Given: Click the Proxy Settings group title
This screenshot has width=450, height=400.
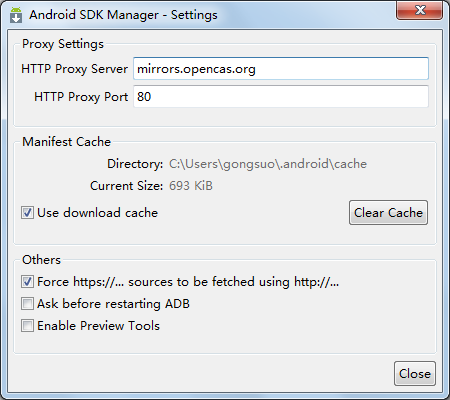Looking at the screenshot, I should click(63, 44).
